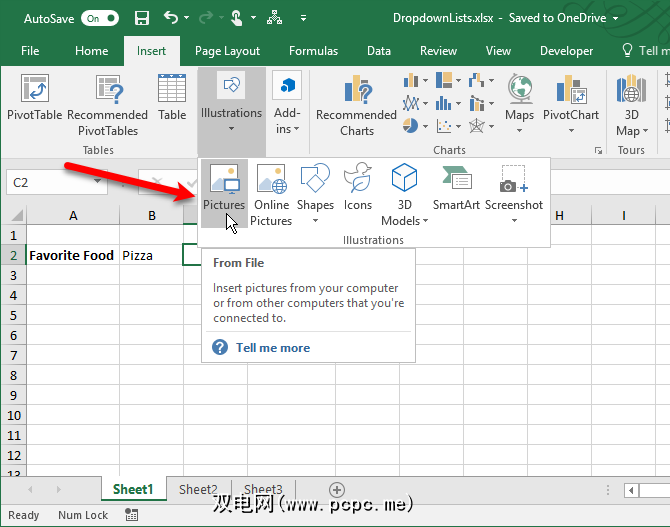Screen dimensions: 670x527
Task: Select cell B2 containing Pizza
Action: click(151, 255)
